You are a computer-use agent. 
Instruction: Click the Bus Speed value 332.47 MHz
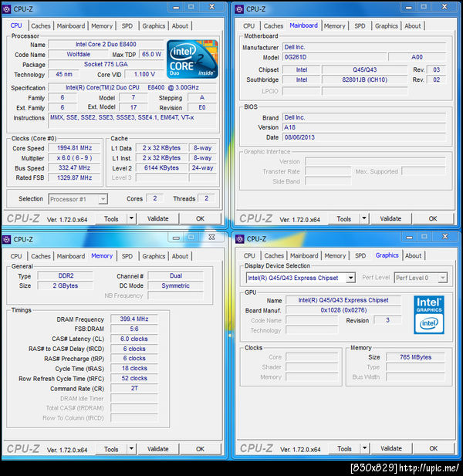coord(74,168)
